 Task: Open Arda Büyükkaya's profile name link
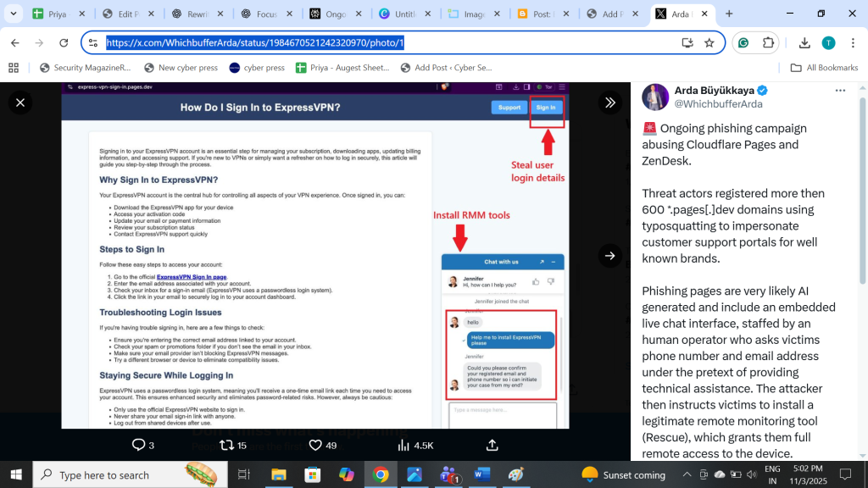point(713,91)
